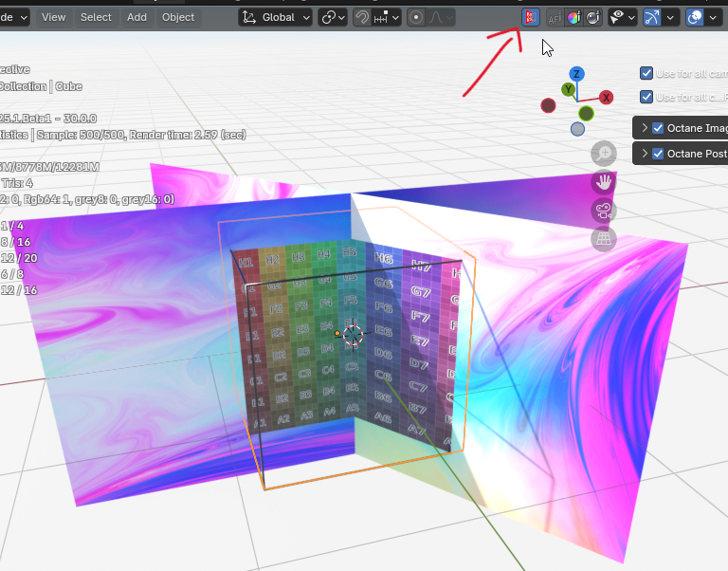The image size is (728, 571).
Task: Uncheck first 'Use for all cam' checkbox
Action: point(646,73)
